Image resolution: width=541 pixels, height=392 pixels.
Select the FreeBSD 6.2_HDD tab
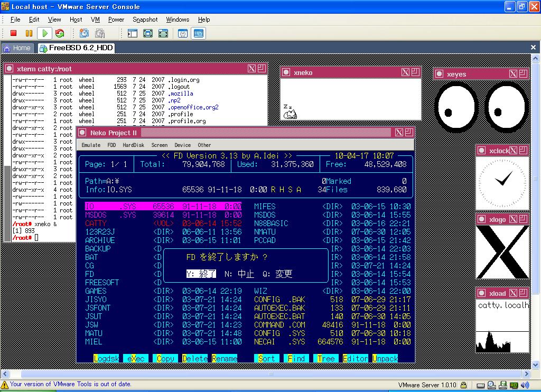76,48
